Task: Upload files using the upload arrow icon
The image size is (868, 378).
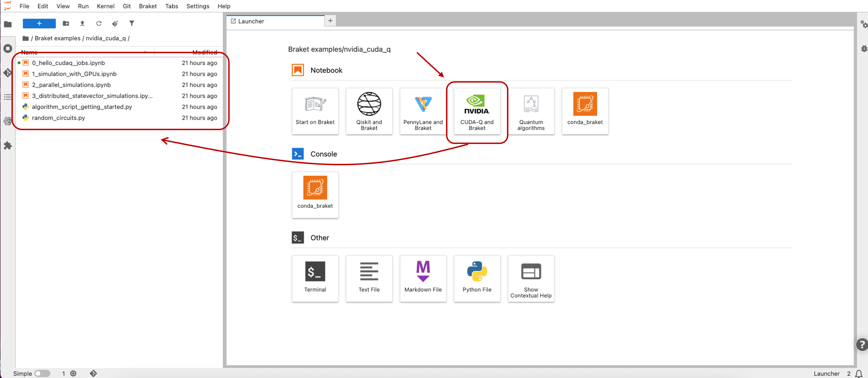Action: coord(82,23)
